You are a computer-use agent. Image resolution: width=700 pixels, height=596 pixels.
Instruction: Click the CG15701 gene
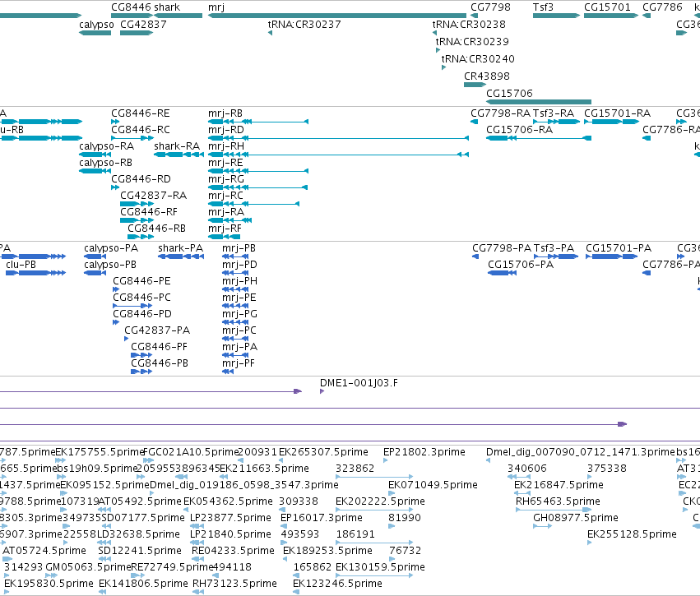[x=611, y=16]
